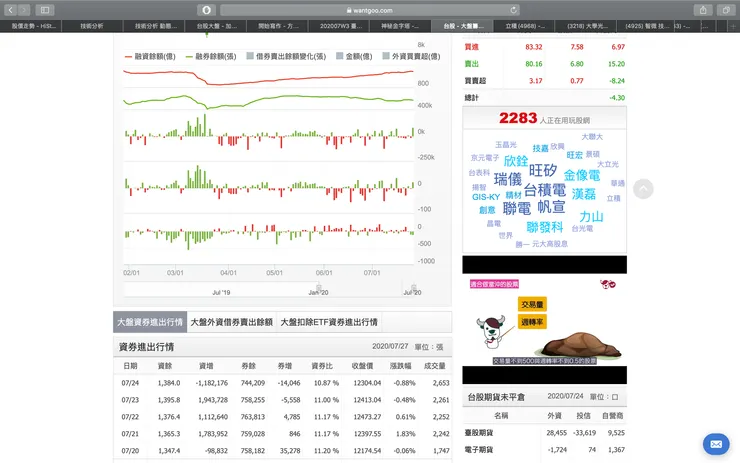Click closing value 12413.04
The width and height of the screenshot is (740, 463).
point(367,400)
